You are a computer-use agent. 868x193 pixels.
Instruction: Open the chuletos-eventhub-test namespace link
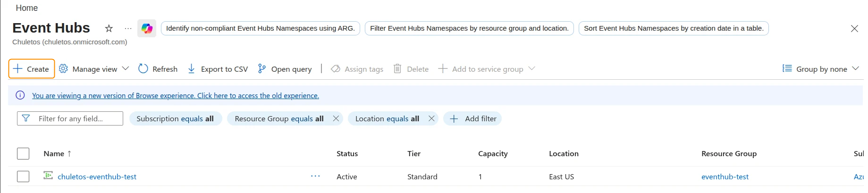(97, 176)
